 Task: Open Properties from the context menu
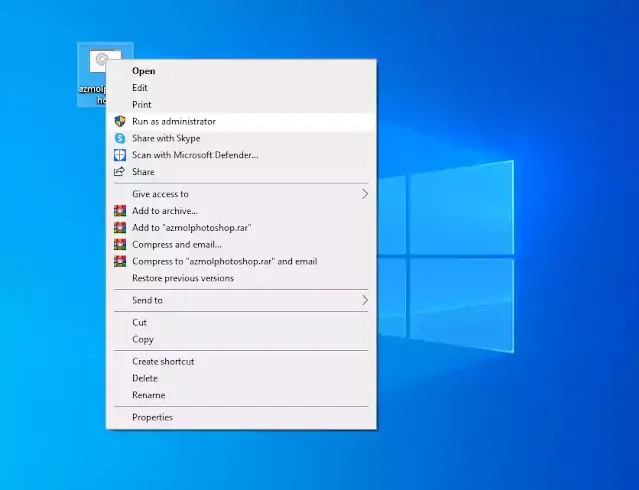coord(241,417)
